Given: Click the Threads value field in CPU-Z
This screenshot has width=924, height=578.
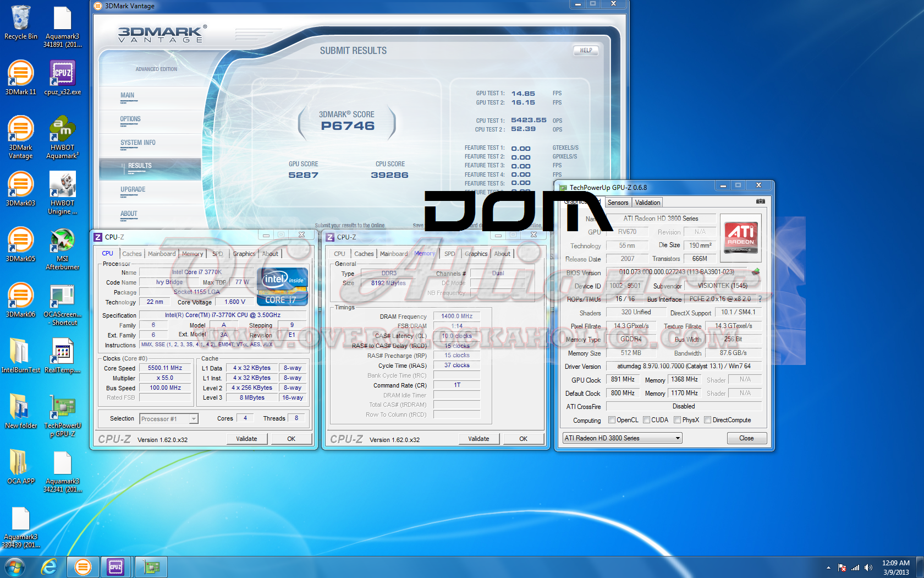Looking at the screenshot, I should tap(296, 418).
